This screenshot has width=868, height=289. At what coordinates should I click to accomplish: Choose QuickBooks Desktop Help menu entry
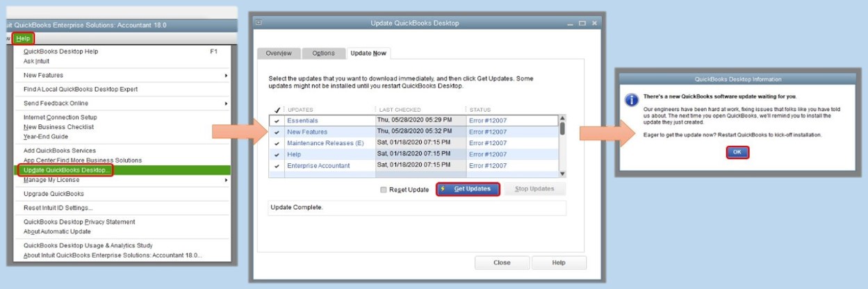pos(122,51)
